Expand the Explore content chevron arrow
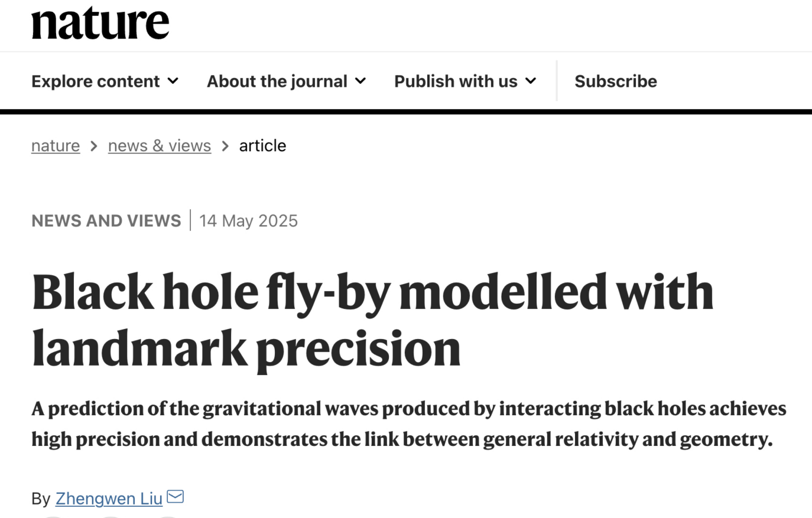 tap(173, 81)
